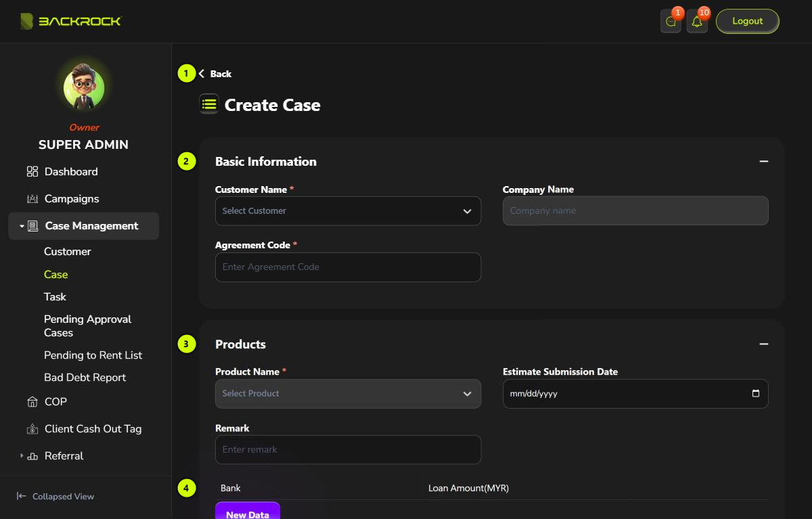812x519 pixels.
Task: Click the Case Management document icon
Action: [x=33, y=226]
